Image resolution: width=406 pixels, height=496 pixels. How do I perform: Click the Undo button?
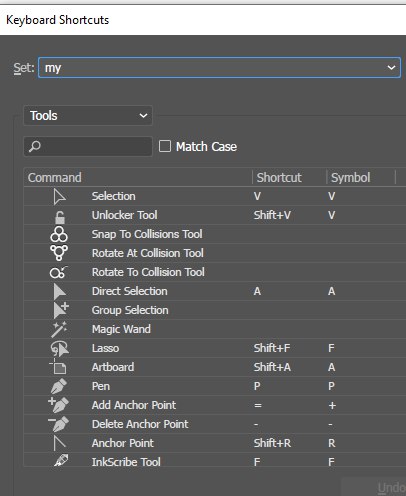click(x=391, y=487)
